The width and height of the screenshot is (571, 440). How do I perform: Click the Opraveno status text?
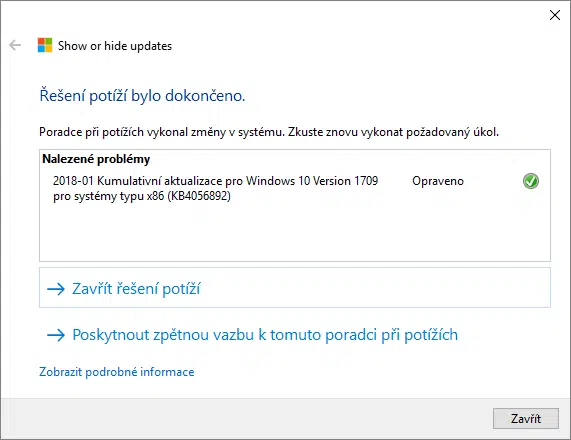tap(438, 181)
